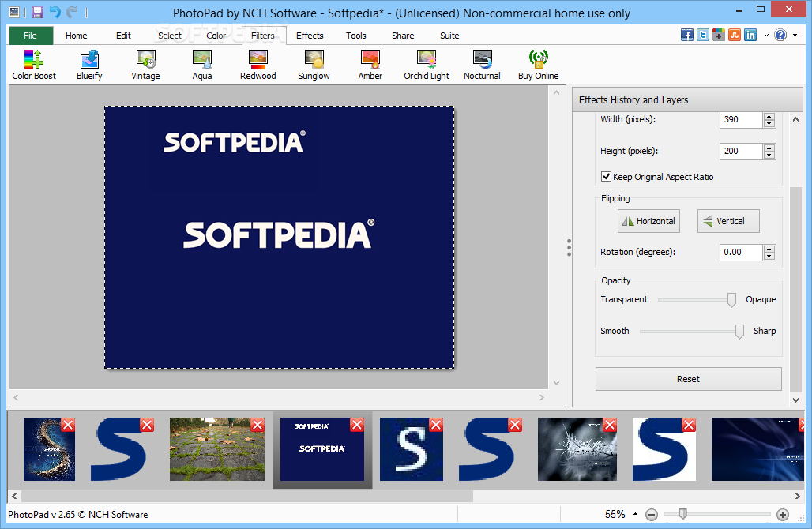Open the Help question mark icon
The height and width of the screenshot is (529, 812).
780,35
